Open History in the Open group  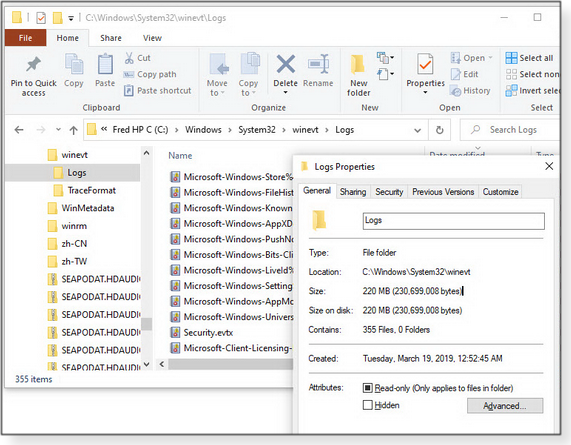click(x=470, y=90)
